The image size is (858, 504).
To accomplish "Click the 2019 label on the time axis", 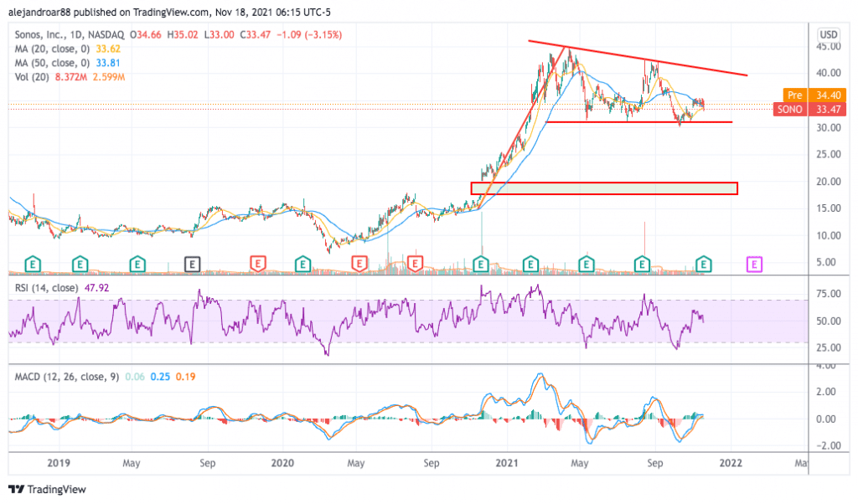I will pyautogui.click(x=59, y=463).
